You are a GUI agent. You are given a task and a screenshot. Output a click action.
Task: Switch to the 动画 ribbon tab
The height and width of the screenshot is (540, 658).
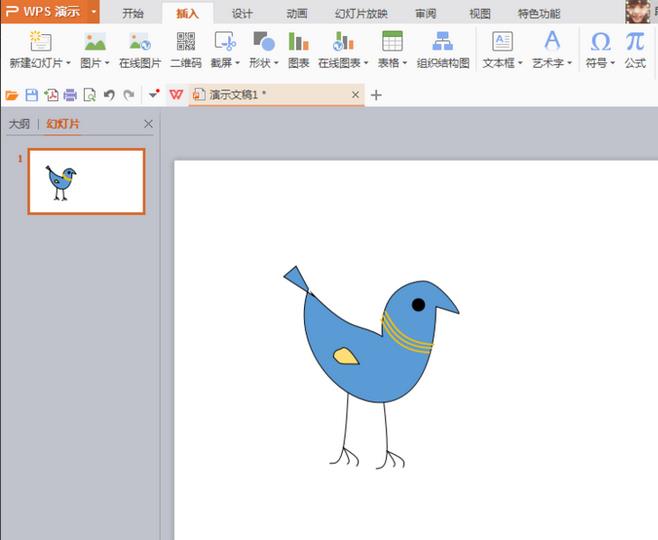[297, 14]
